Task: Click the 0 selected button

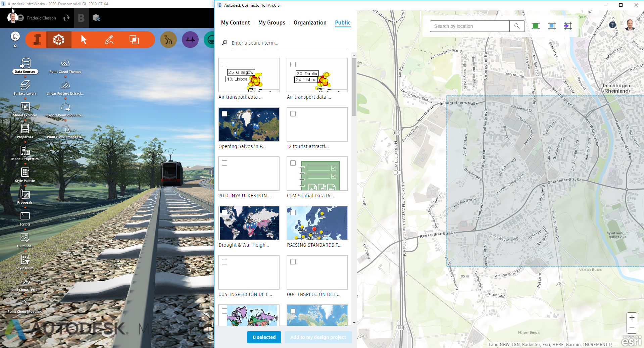Action: point(264,337)
